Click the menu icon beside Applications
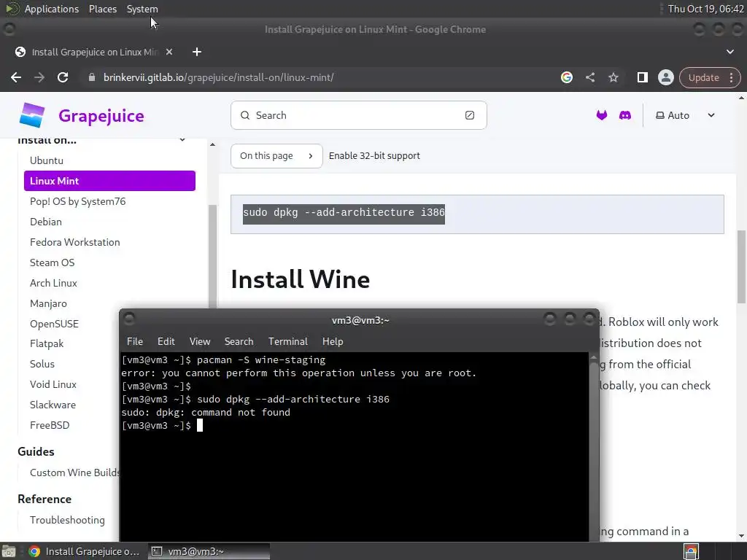 pos(12,9)
